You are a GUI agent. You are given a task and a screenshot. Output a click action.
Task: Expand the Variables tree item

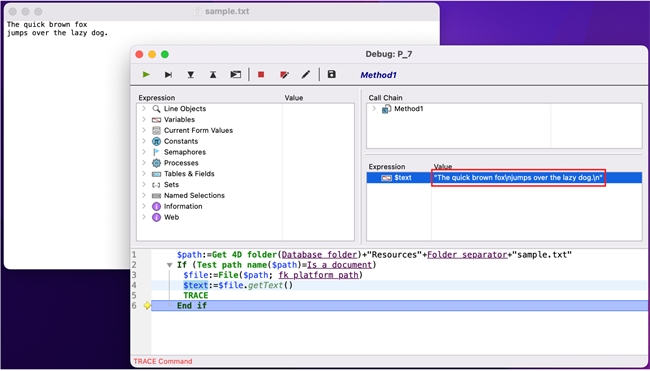(x=144, y=119)
